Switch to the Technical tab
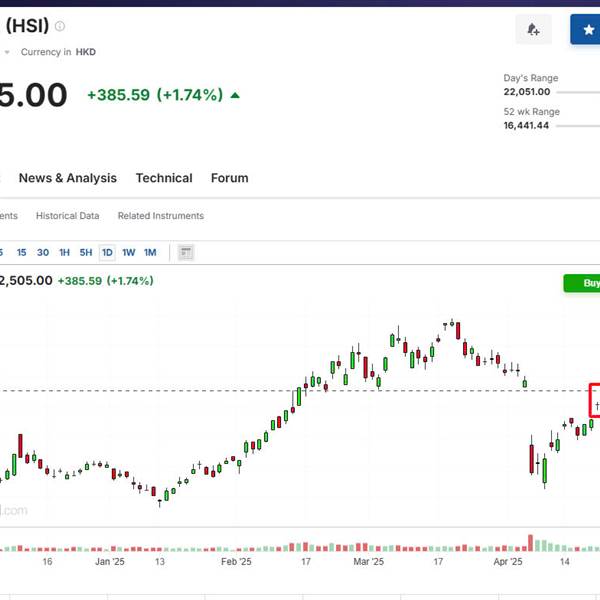Image resolution: width=600 pixels, height=600 pixels. [x=164, y=178]
